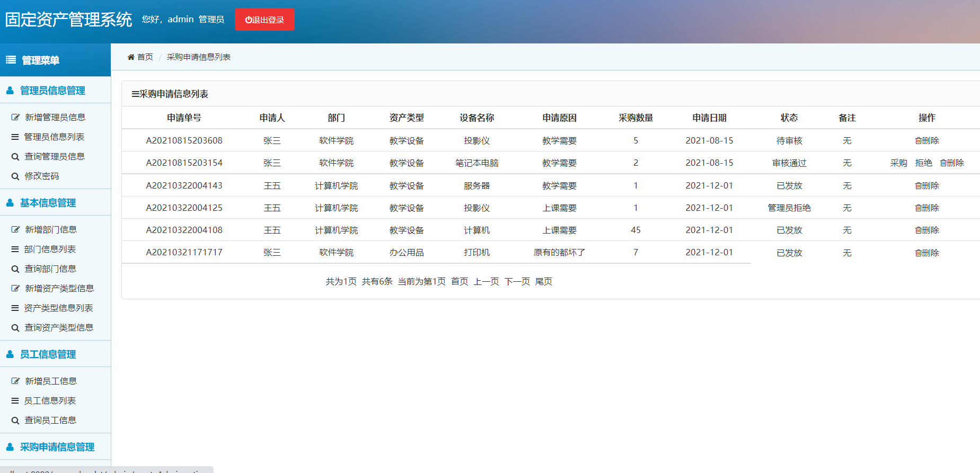This screenshot has width=980, height=473.
Task: Open 新增管理员信息
Action: tap(55, 117)
